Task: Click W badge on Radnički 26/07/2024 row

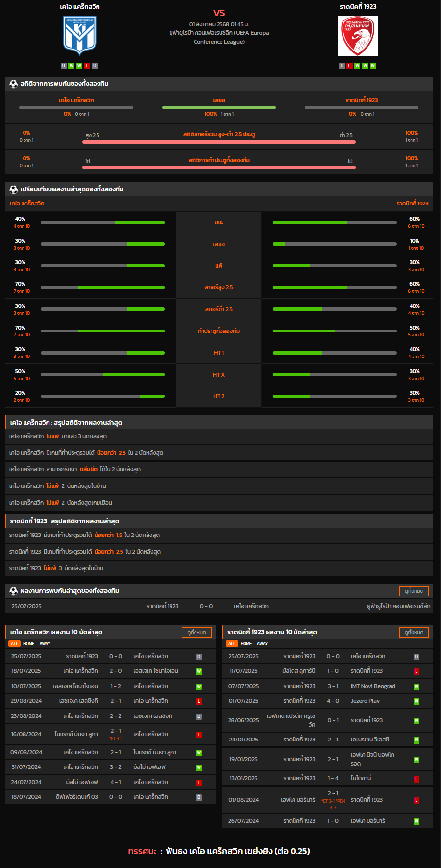Action: pyautogui.click(x=416, y=821)
